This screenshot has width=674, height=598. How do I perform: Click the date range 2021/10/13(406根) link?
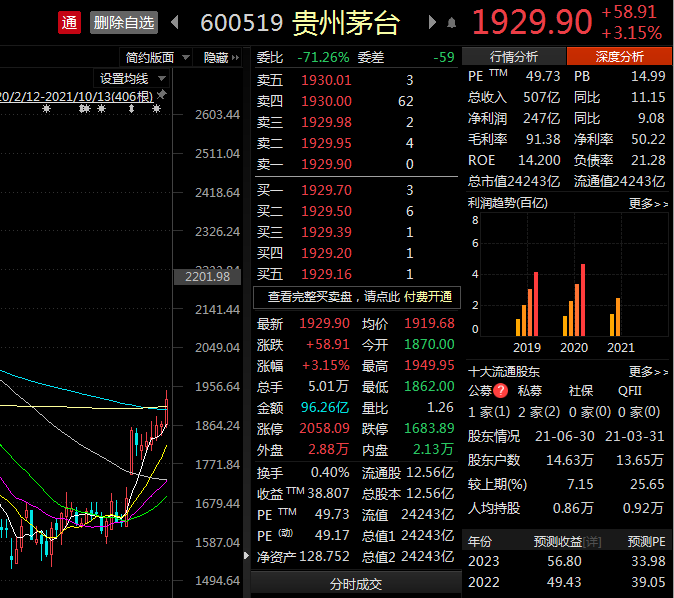[x=77, y=96]
